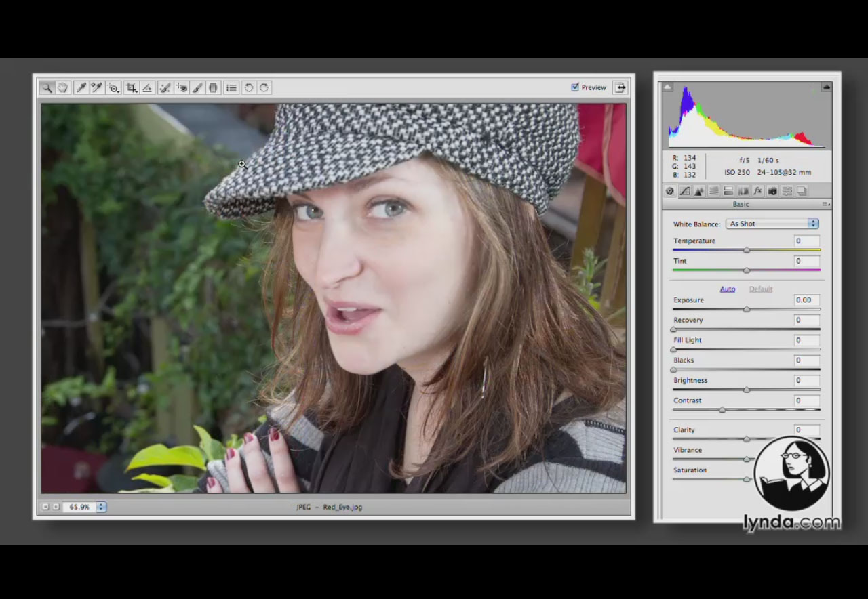Select the Graduated Filter tool
This screenshot has height=599, width=868.
click(213, 88)
